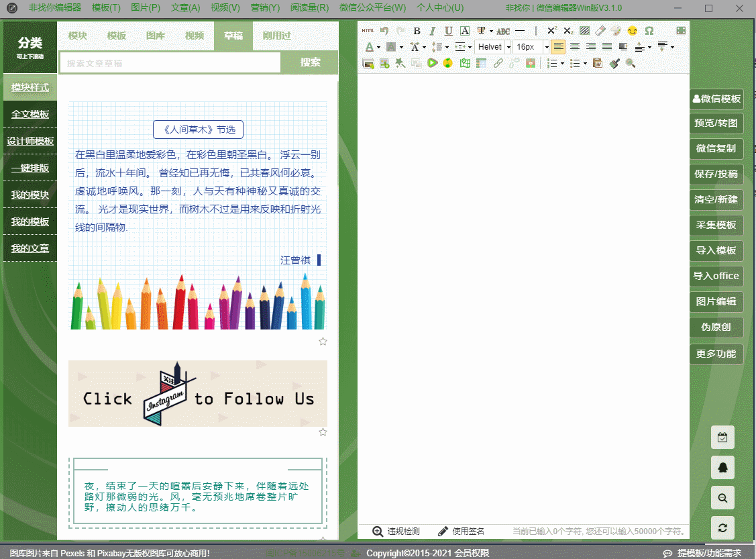Select the format painter brush icon
The image size is (756, 559).
click(614, 63)
